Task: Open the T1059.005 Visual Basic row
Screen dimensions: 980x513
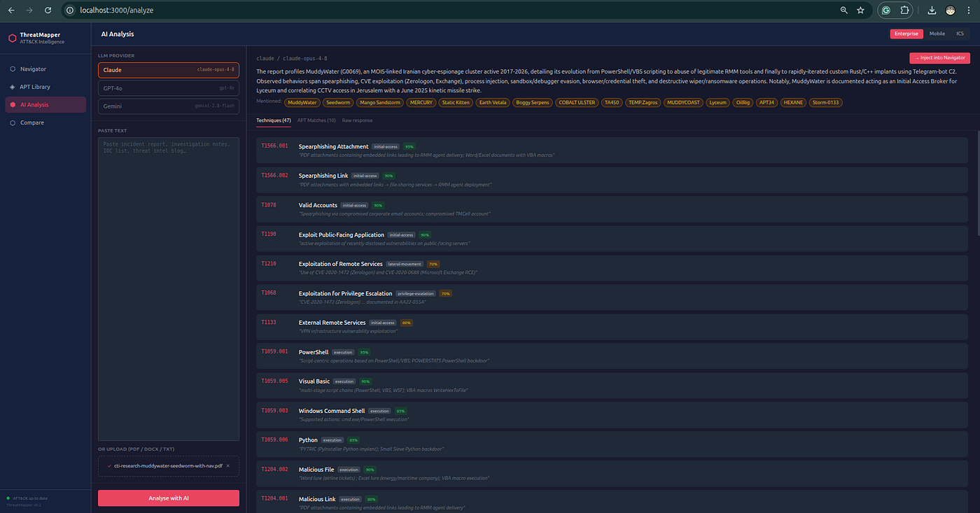Action: [613, 386]
